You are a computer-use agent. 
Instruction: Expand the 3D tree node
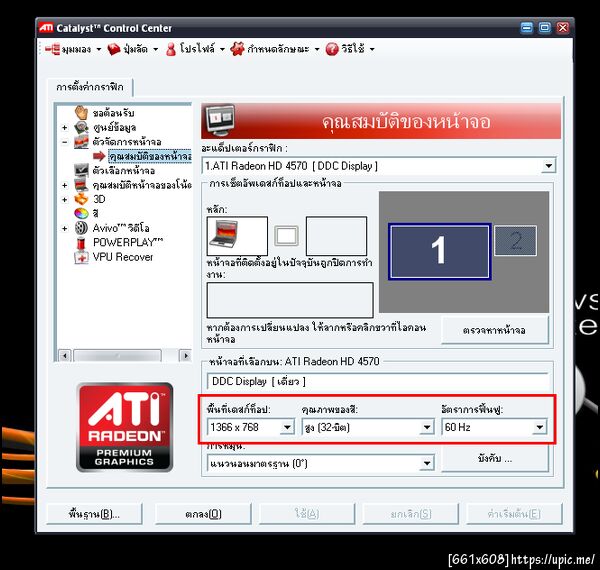tap(65, 199)
